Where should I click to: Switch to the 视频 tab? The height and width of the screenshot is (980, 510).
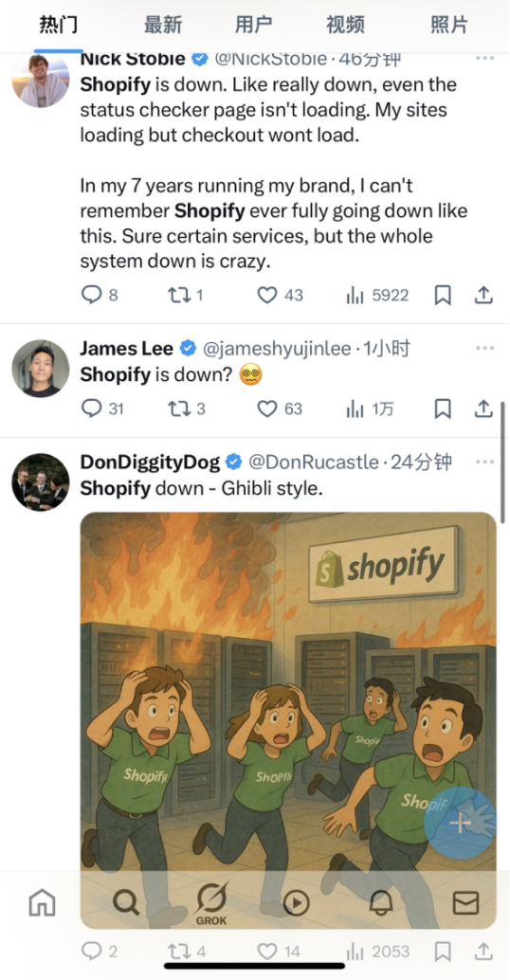pyautogui.click(x=345, y=26)
